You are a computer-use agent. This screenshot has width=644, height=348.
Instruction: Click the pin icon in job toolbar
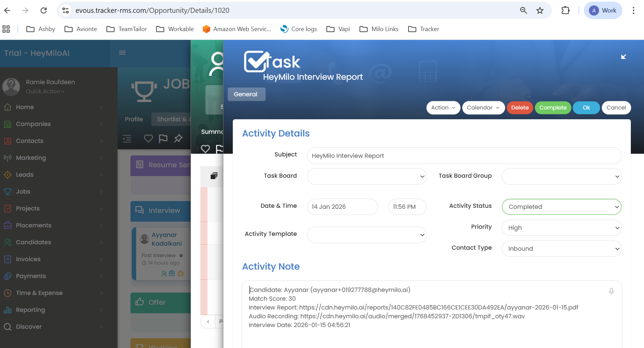point(178,138)
